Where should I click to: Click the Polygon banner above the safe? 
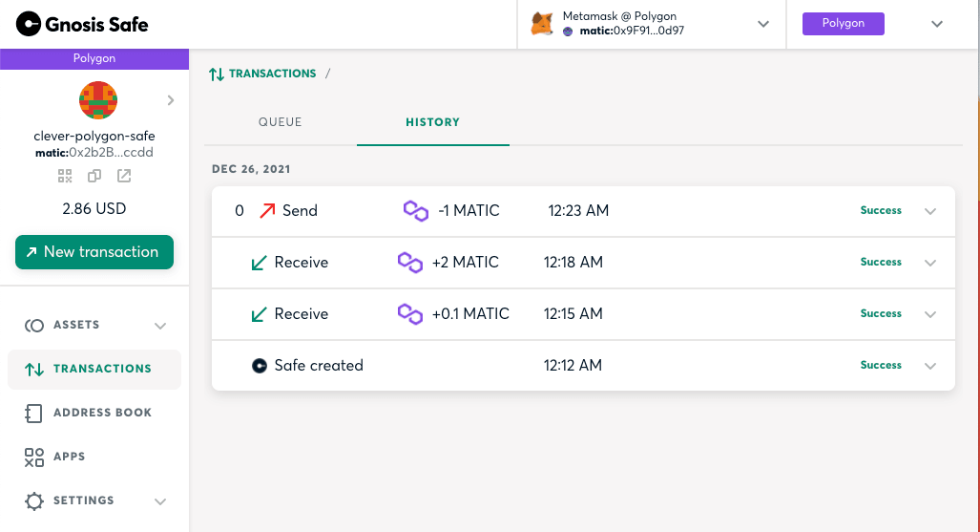94,58
